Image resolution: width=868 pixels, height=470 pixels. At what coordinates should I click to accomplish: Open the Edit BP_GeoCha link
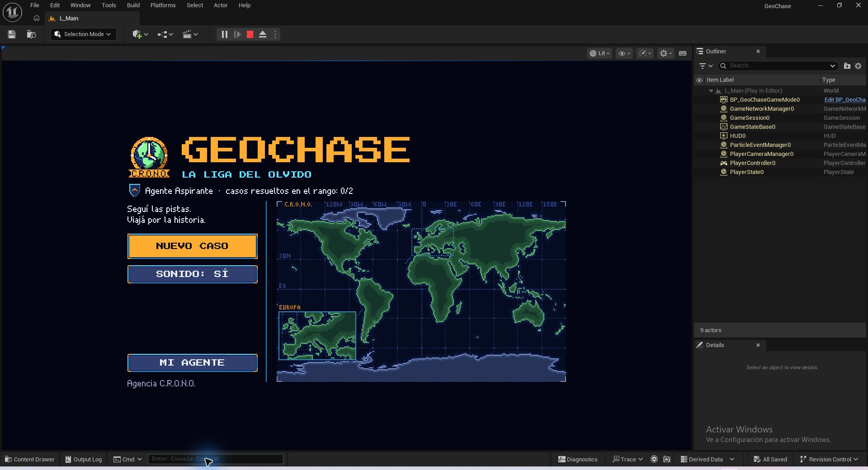coord(844,100)
